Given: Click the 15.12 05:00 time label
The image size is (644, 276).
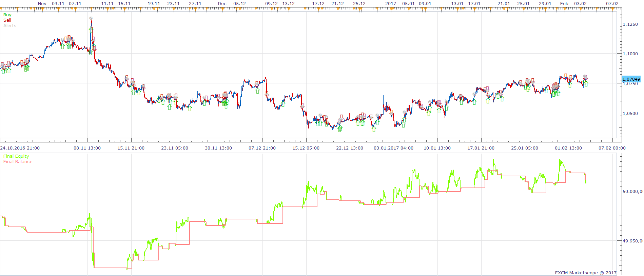Looking at the screenshot, I should click(306, 148).
